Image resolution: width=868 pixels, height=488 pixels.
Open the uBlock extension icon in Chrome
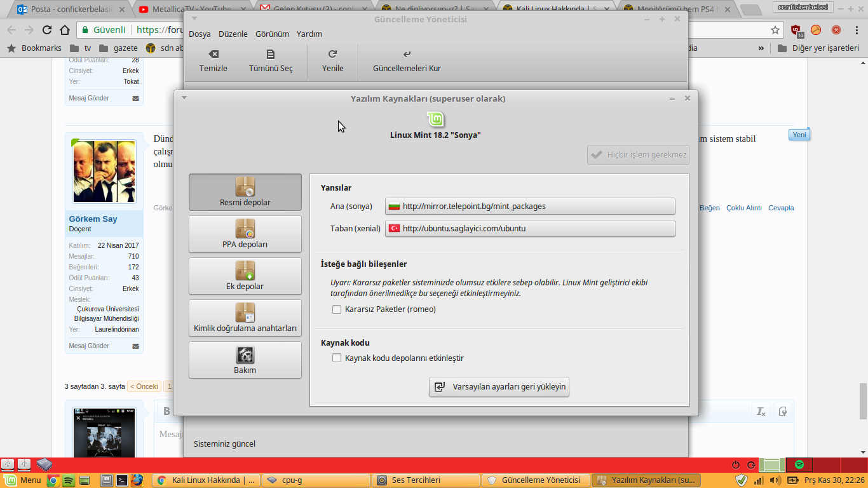[x=796, y=30]
